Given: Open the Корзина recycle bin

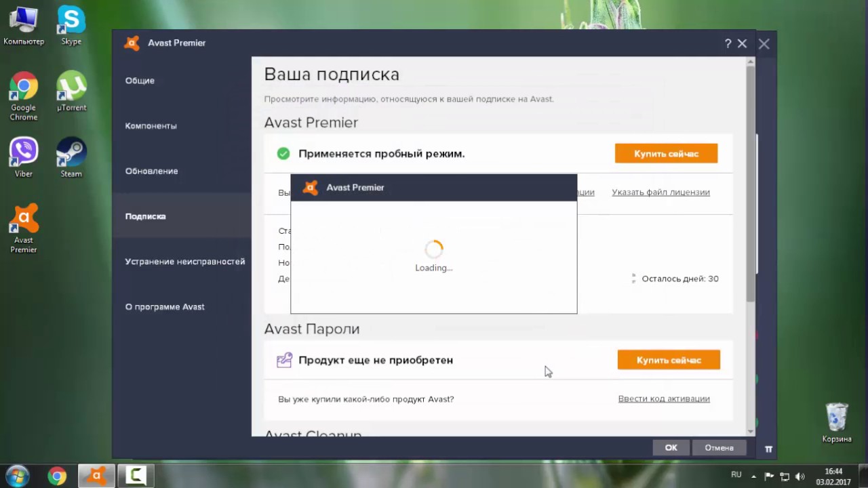Looking at the screenshot, I should pos(837,423).
